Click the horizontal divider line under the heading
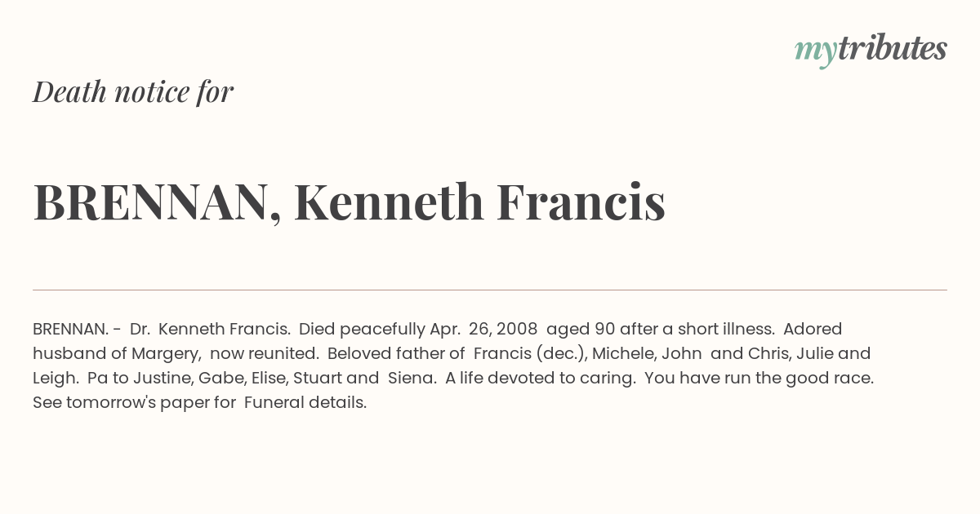 pos(490,290)
